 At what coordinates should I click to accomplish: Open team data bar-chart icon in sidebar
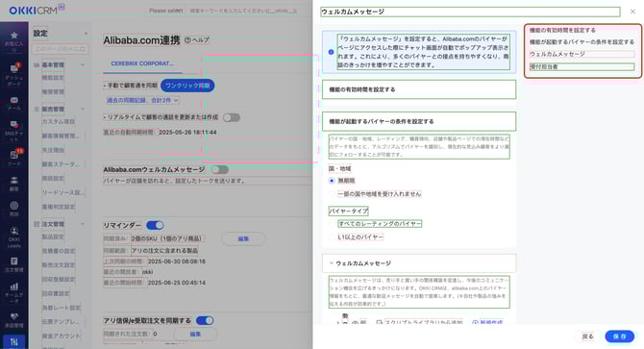click(x=14, y=287)
